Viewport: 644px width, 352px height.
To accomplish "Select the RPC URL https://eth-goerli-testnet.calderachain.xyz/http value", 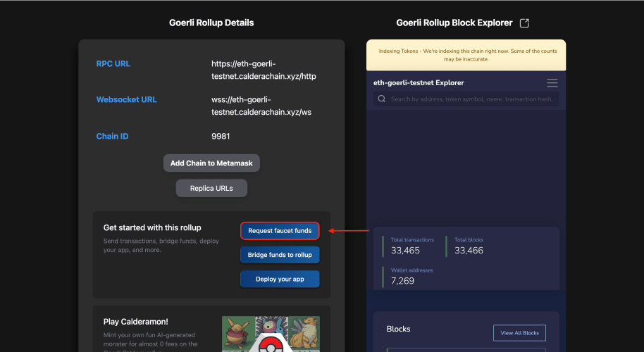I will 264,70.
